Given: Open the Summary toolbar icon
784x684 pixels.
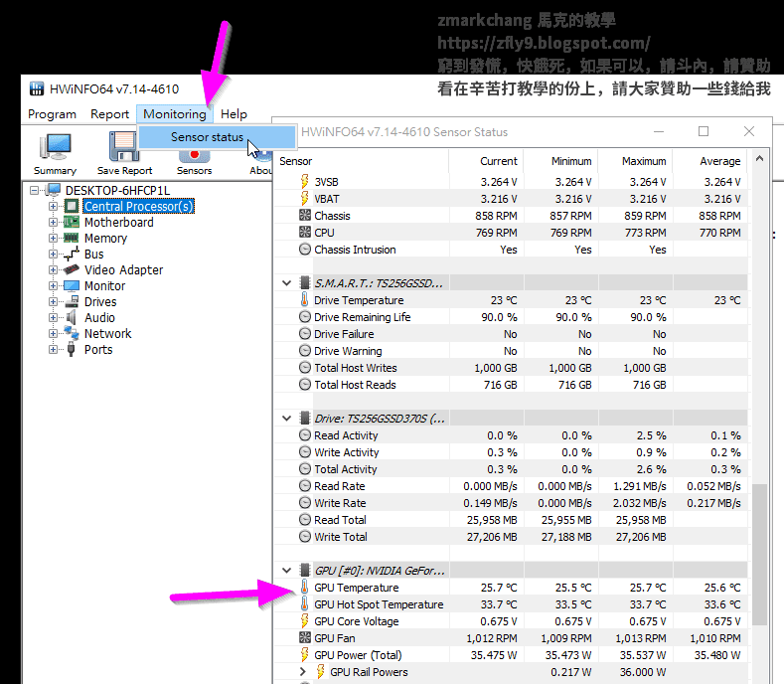Looking at the screenshot, I should coord(55,147).
